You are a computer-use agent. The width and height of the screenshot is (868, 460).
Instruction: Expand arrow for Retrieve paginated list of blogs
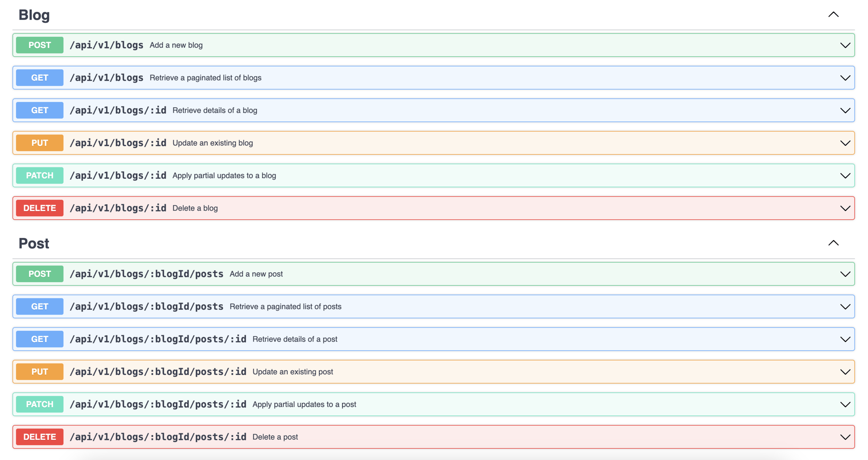[845, 78]
